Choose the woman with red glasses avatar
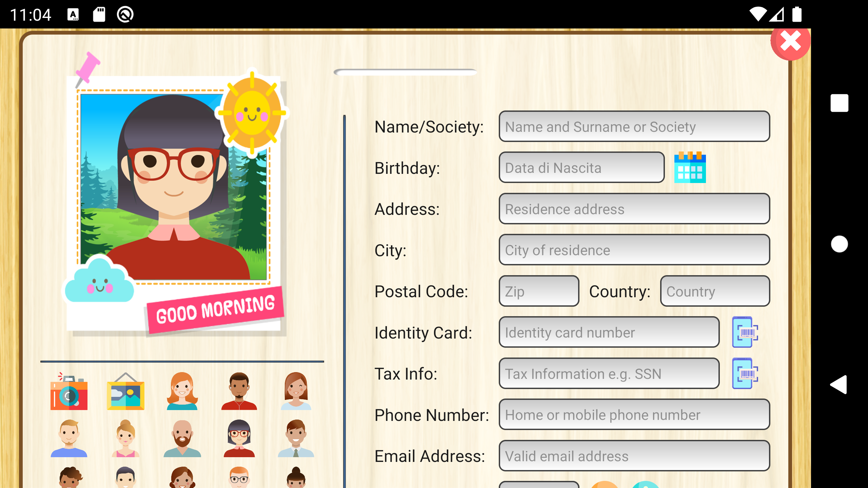Image resolution: width=868 pixels, height=488 pixels. coord(239,438)
